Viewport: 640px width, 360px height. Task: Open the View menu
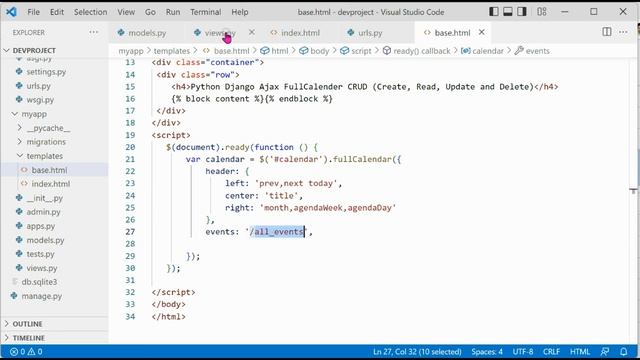tap(126, 12)
